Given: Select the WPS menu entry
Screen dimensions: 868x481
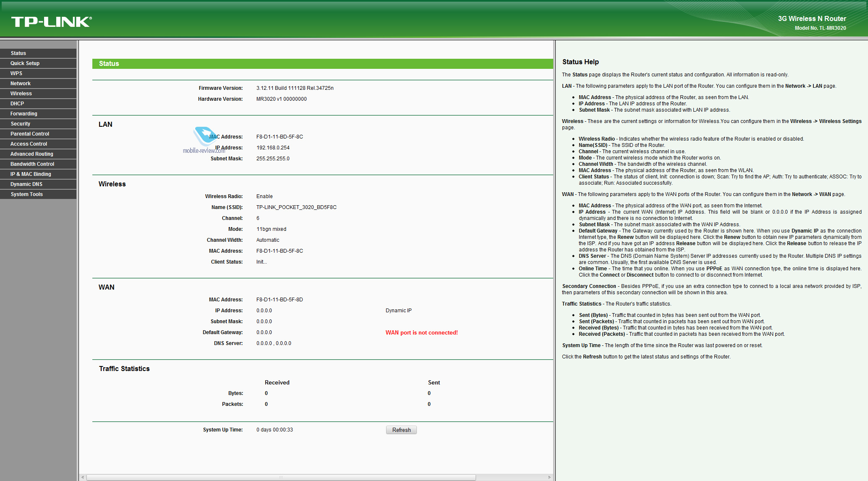Looking at the screenshot, I should coord(38,73).
